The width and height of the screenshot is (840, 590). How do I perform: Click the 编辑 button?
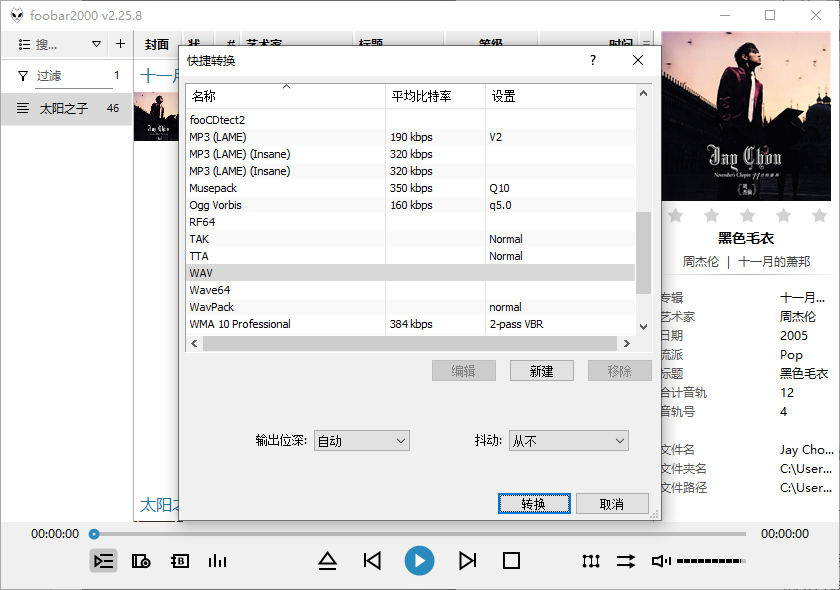coord(463,371)
